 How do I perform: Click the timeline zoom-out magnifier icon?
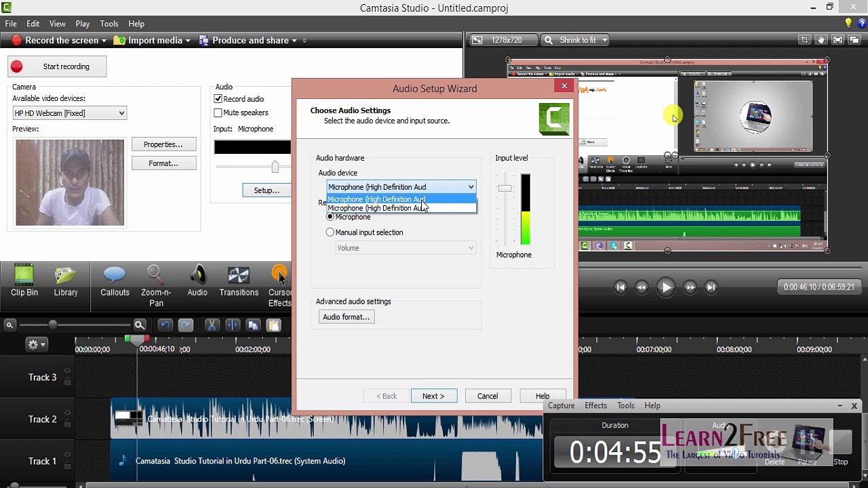tap(9, 325)
